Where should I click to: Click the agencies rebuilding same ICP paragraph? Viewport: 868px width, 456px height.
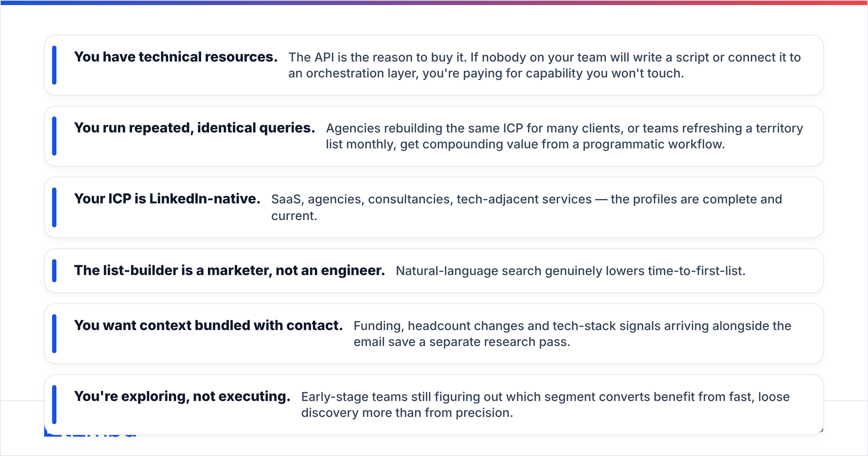coord(565,136)
